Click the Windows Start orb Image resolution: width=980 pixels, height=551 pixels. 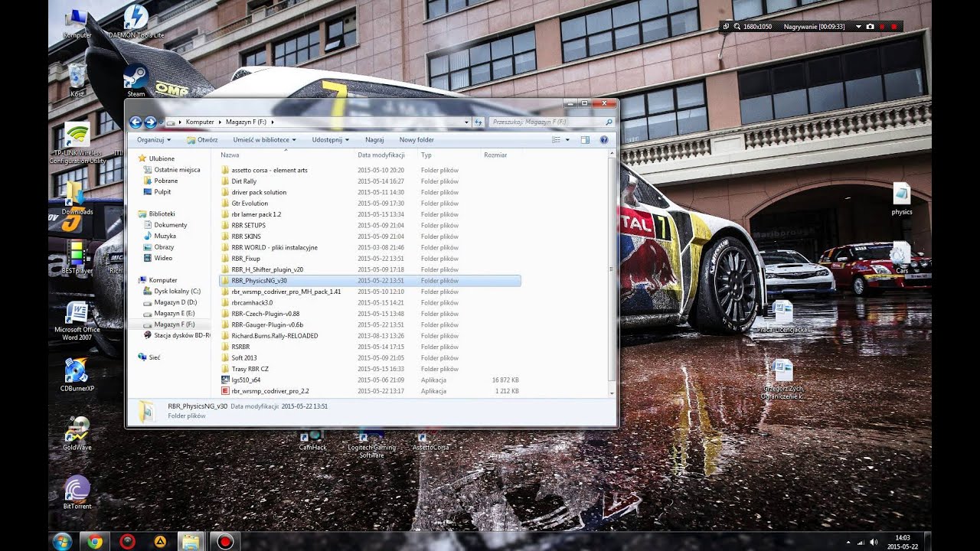pos(62,542)
